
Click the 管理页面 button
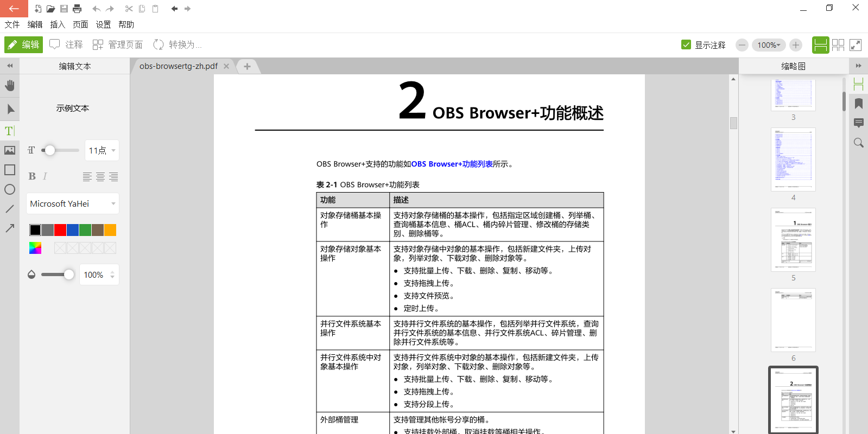coord(118,44)
